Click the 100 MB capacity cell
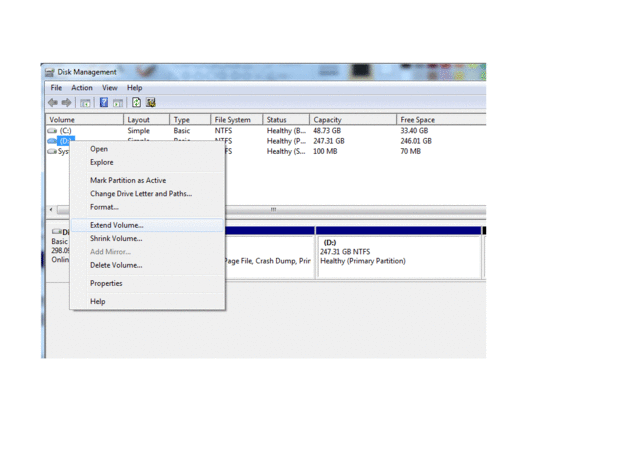 click(x=325, y=151)
